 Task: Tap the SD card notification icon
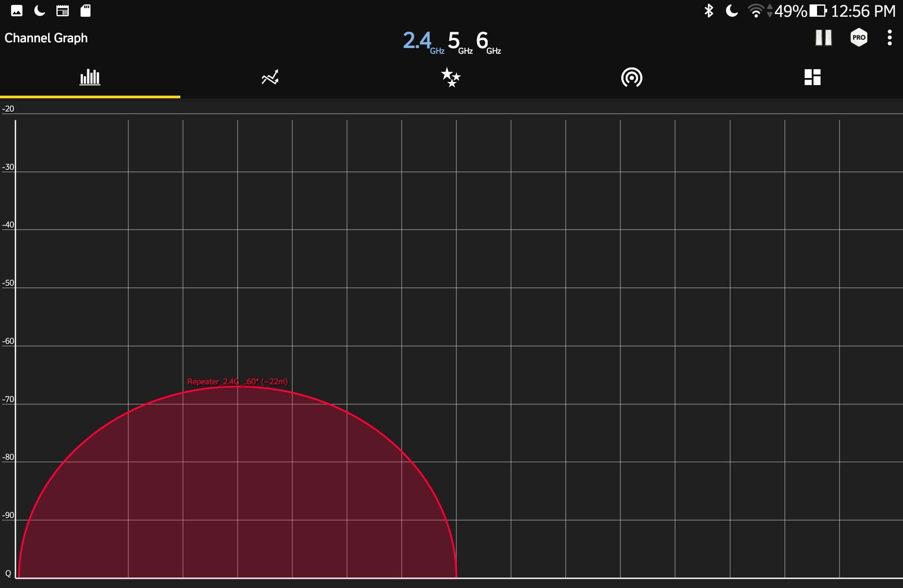coord(86,11)
